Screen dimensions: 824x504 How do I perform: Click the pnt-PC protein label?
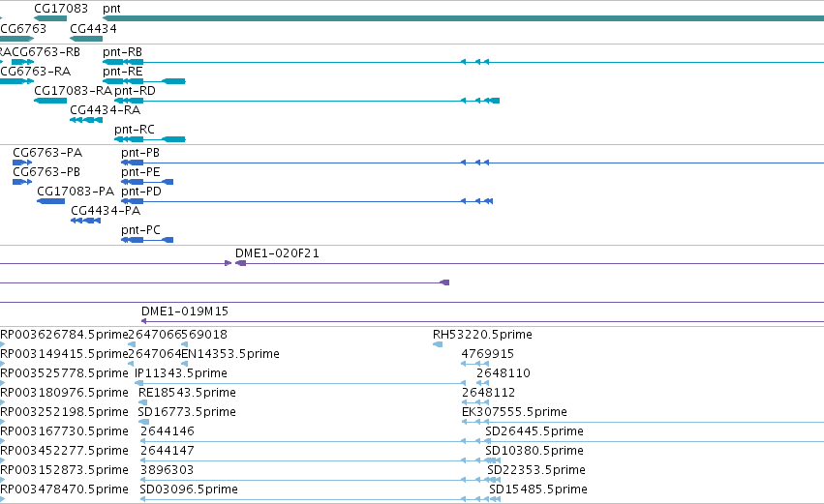(x=140, y=230)
